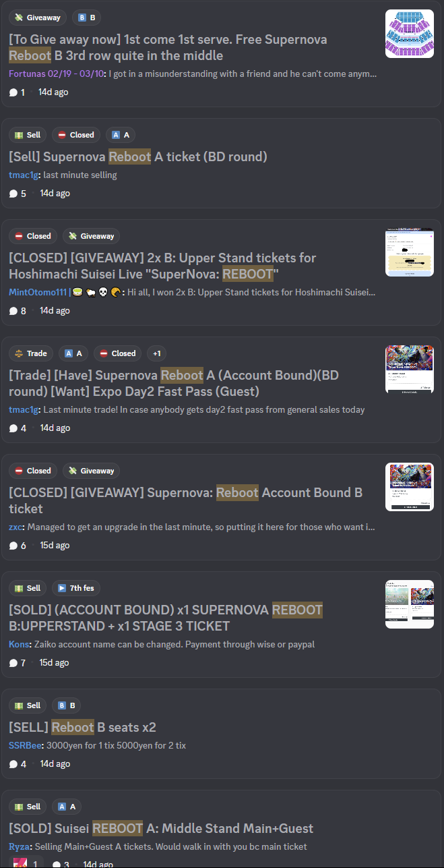Image resolution: width=444 pixels, height=868 pixels.
Task: Click the Giveaway tag on the first post
Action: point(37,18)
